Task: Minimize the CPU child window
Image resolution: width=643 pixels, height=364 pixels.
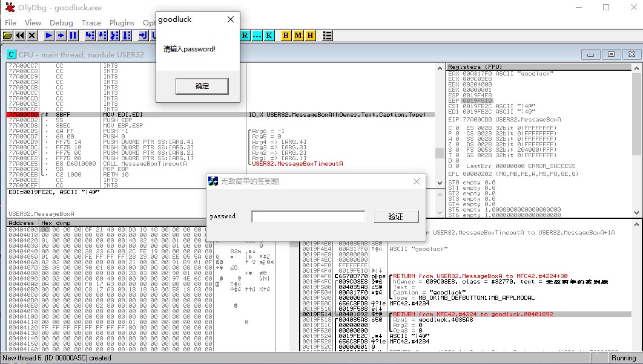Action: tap(591, 54)
